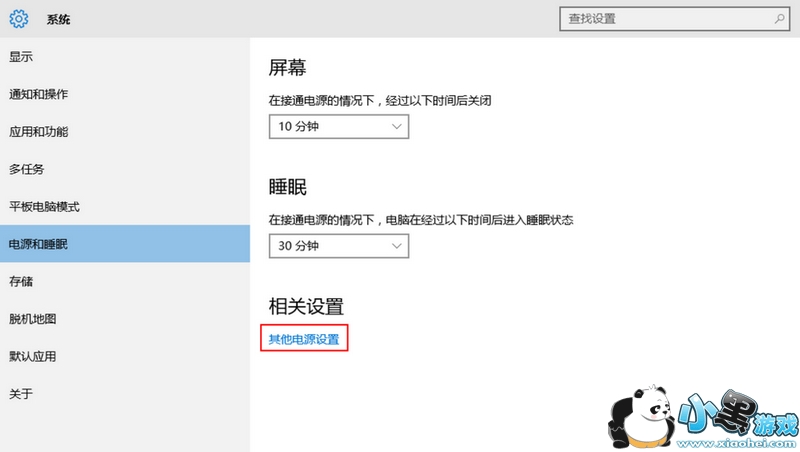Click the 在接通电源的情况下，经过以下时间后关闭 label
Image resolution: width=800 pixels, height=452 pixels.
380,101
